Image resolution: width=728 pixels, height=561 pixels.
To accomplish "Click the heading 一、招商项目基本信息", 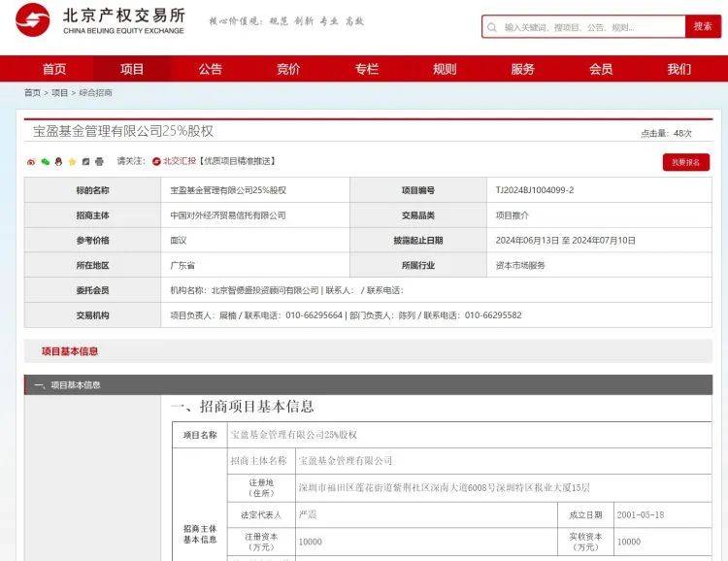I will coord(243,407).
